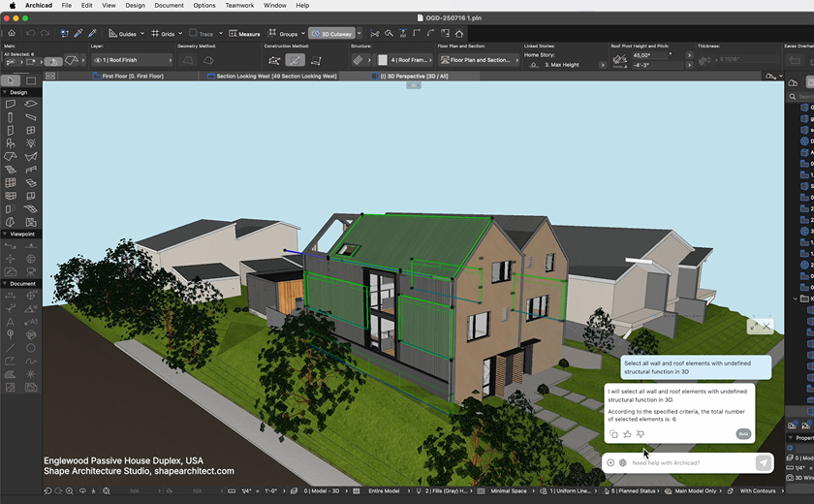The height and width of the screenshot is (504, 814).
Task: Switch to the First Floor tab
Action: [128, 76]
